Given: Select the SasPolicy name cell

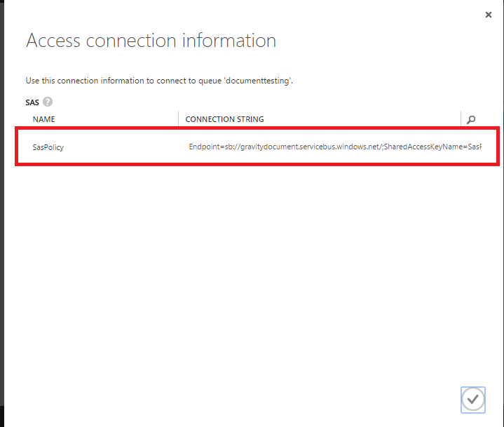Looking at the screenshot, I should (x=48, y=147).
